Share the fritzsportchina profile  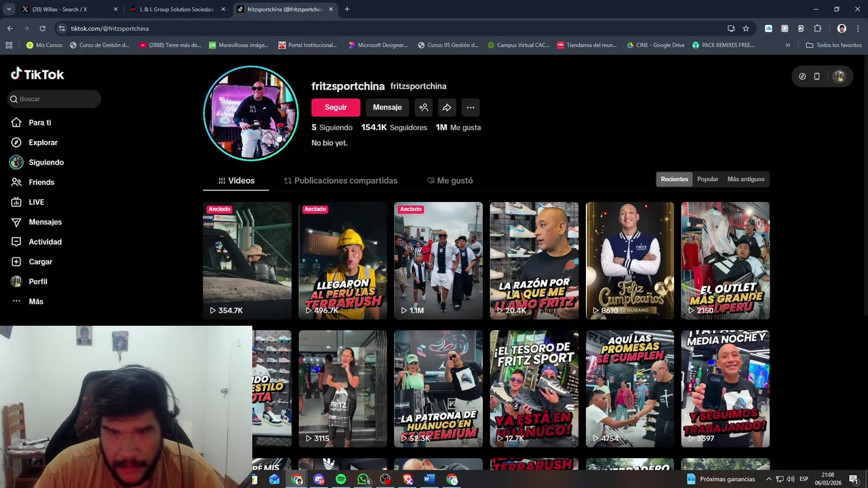(447, 107)
